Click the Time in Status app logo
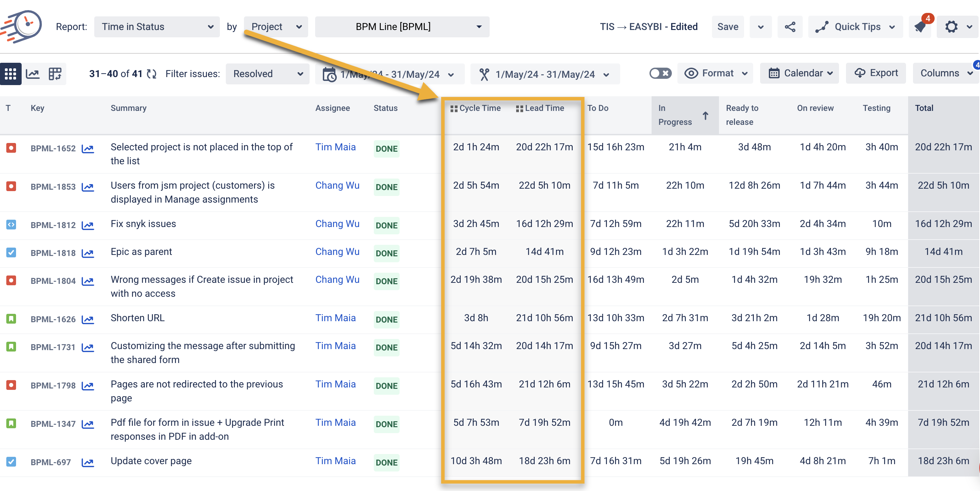This screenshot has width=980, height=491. coord(22,27)
